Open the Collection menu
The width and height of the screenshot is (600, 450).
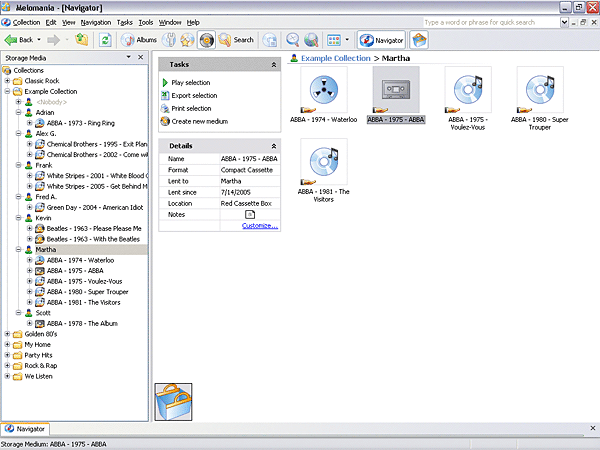point(26,23)
